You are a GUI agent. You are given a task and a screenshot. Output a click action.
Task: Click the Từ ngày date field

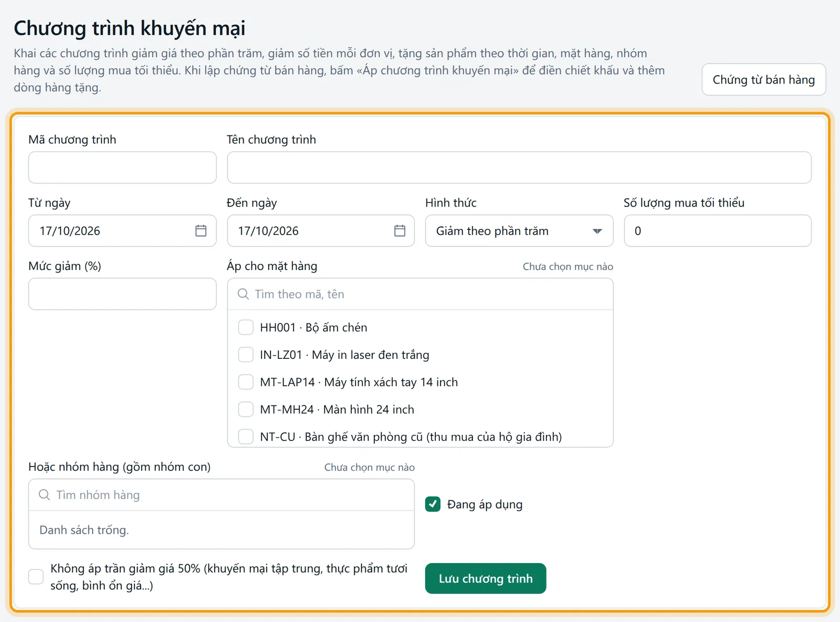[122, 231]
